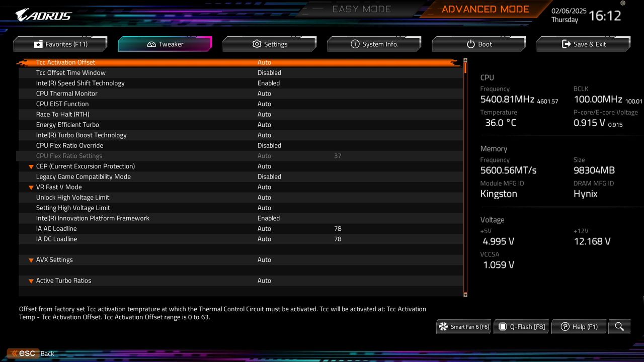Change Tcc Offset Time Window Disabled value

[x=269, y=73]
